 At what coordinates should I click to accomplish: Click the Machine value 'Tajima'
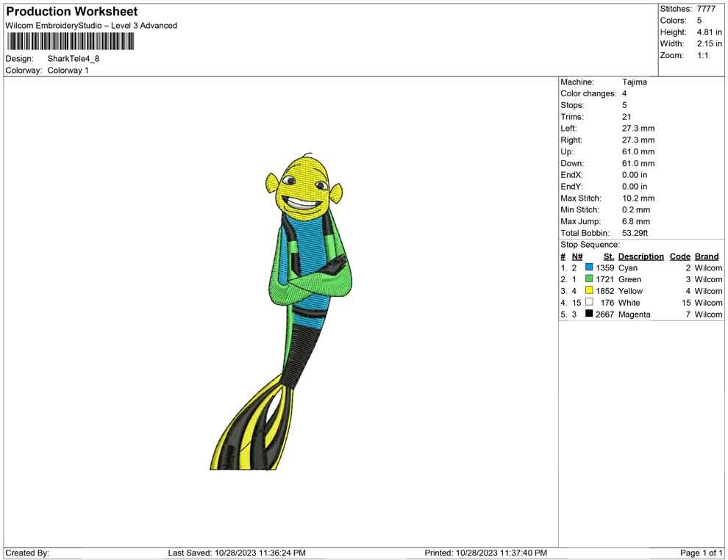(x=634, y=82)
